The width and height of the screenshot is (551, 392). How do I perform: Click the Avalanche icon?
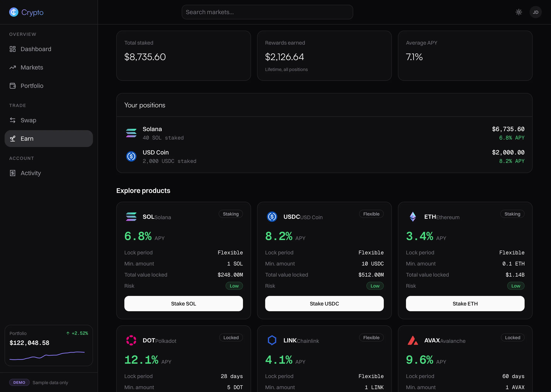pyautogui.click(x=413, y=340)
